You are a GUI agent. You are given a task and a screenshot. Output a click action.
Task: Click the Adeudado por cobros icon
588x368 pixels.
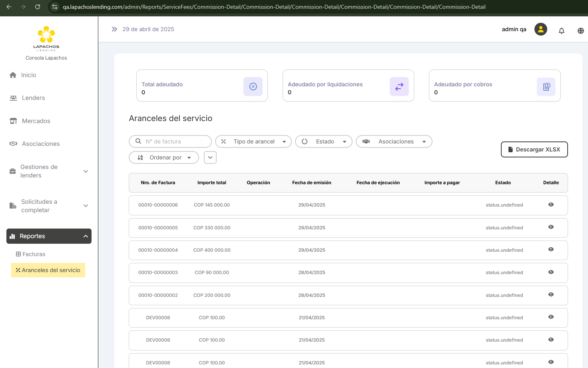[x=546, y=86]
